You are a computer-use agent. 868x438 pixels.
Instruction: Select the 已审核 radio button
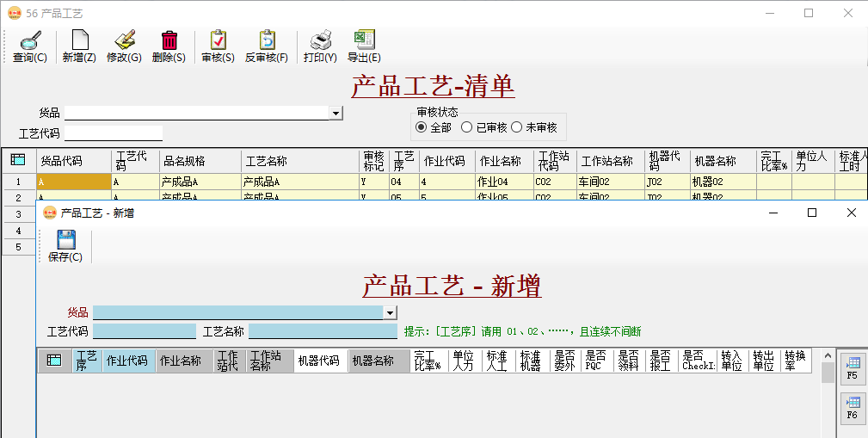pos(467,127)
